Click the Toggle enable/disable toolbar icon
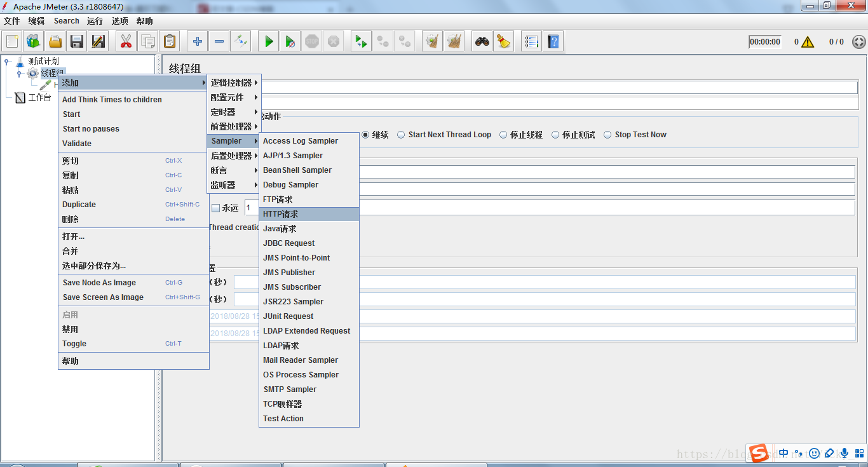 241,42
